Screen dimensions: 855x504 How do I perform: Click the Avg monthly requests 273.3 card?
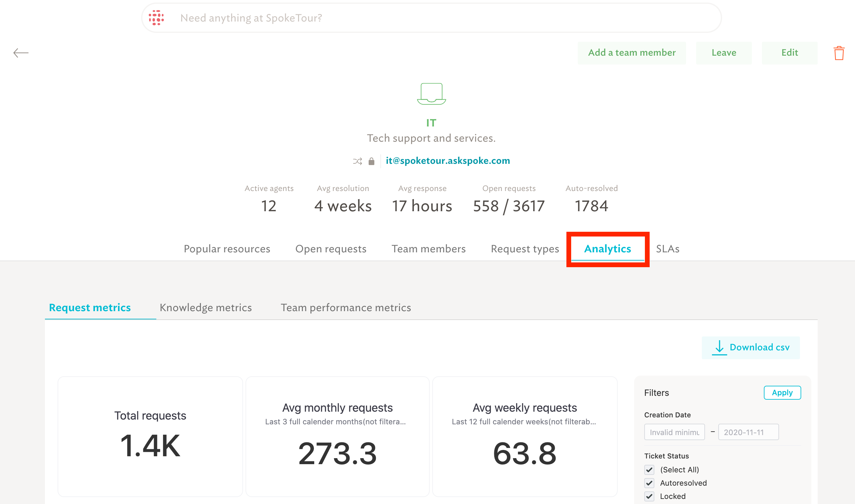[337, 436]
